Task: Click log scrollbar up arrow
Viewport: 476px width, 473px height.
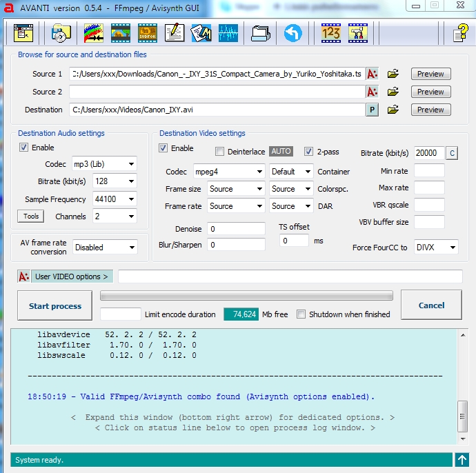Action: pos(463,335)
